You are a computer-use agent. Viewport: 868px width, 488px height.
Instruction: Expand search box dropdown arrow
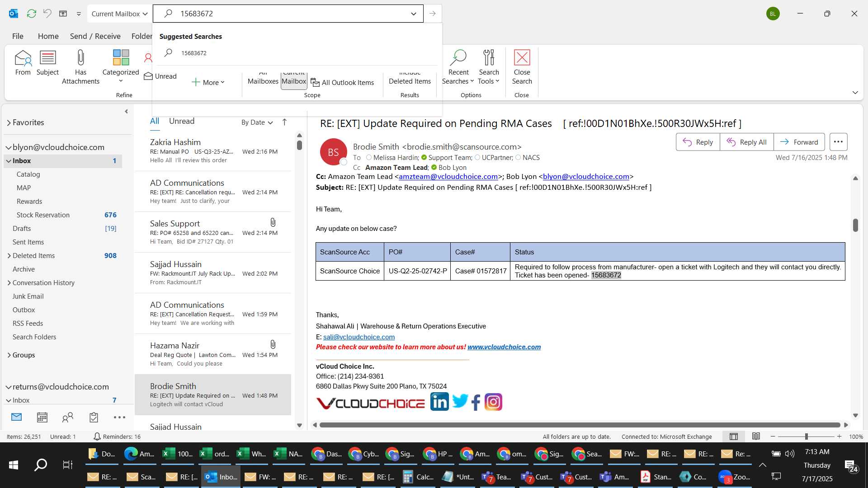pyautogui.click(x=413, y=14)
